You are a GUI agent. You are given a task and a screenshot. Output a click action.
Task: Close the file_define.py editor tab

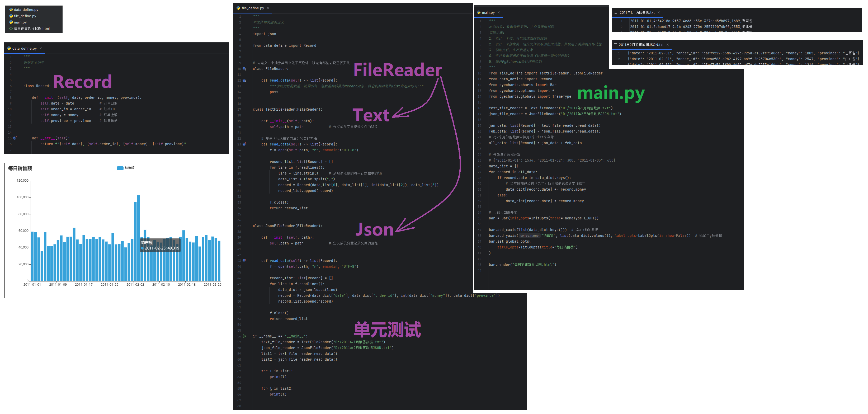[x=268, y=8]
